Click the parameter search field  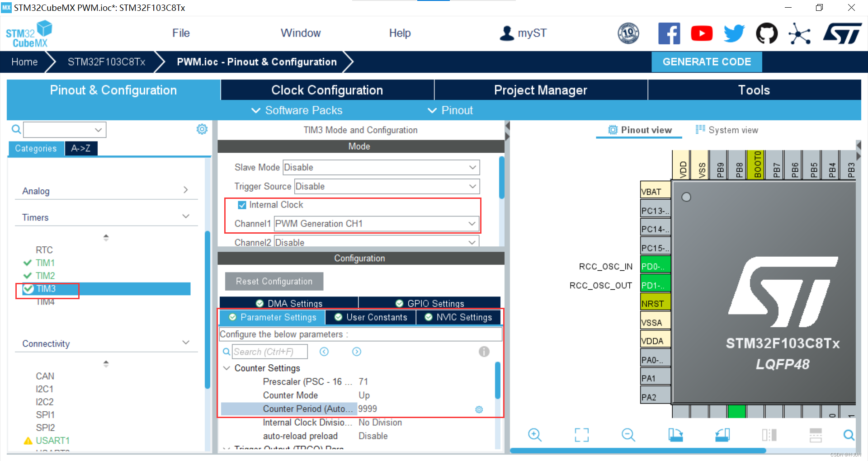tap(270, 352)
